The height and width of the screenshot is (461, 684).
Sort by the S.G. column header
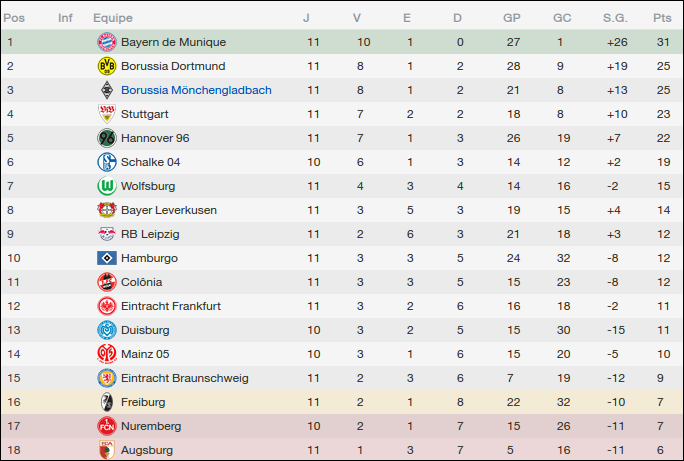(615, 18)
